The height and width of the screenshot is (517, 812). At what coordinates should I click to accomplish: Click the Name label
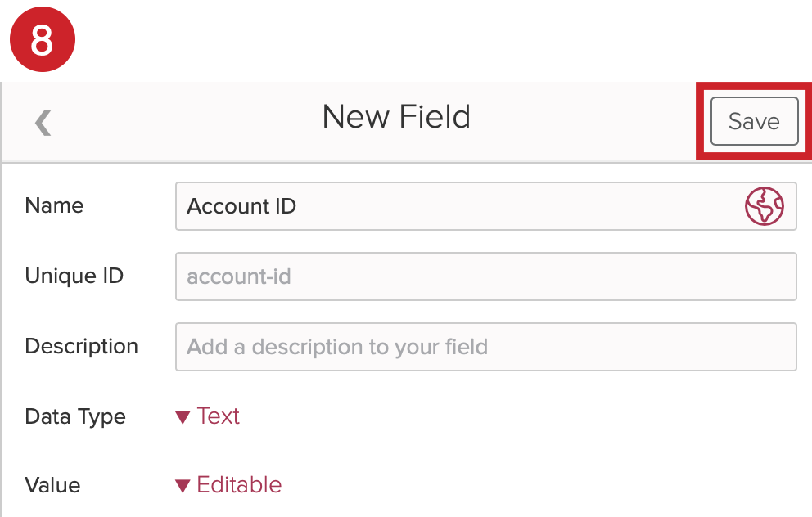pyautogui.click(x=54, y=205)
